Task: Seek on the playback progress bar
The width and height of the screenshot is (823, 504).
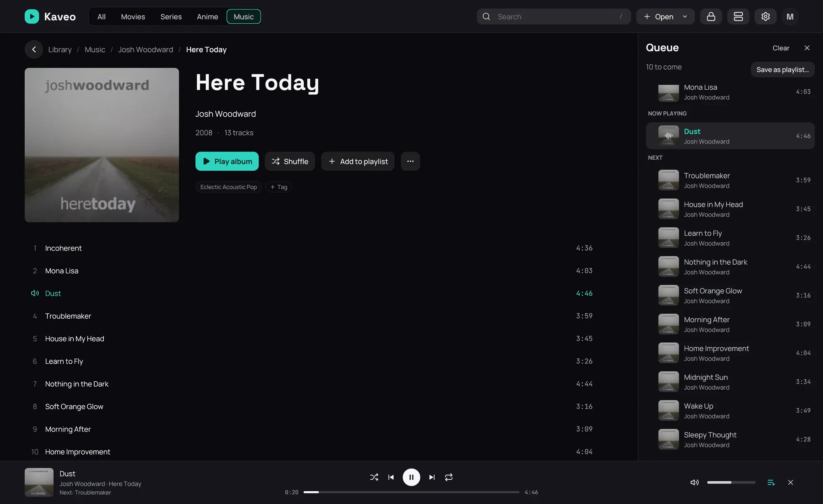Action: 411,492
